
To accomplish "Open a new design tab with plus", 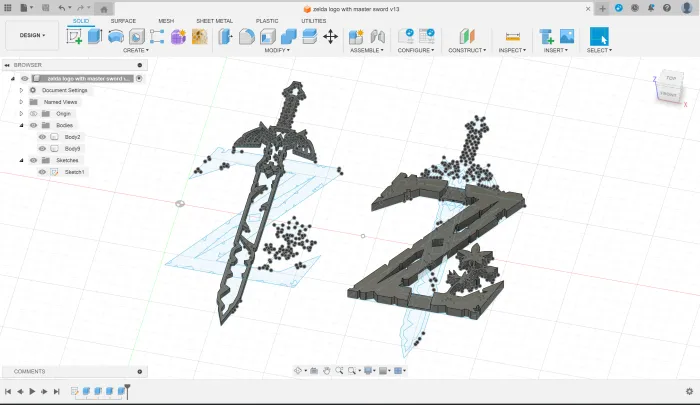I will 602,8.
